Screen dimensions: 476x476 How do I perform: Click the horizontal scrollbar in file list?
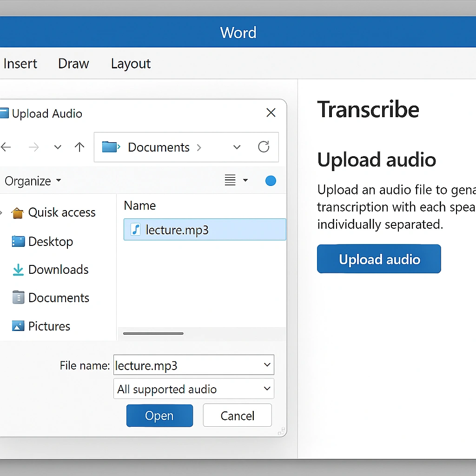click(x=153, y=333)
